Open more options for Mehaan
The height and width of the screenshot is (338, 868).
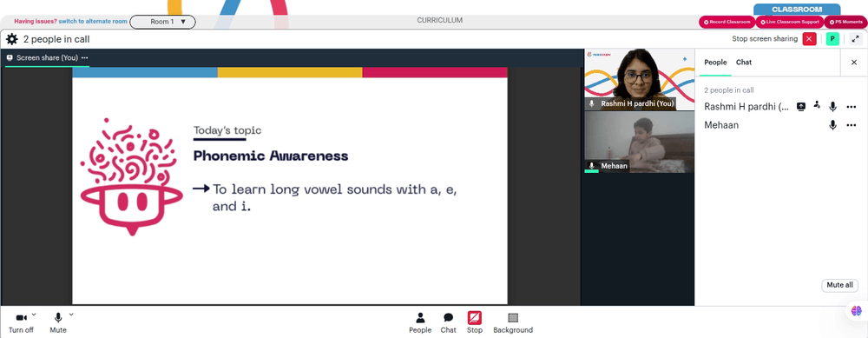click(852, 125)
